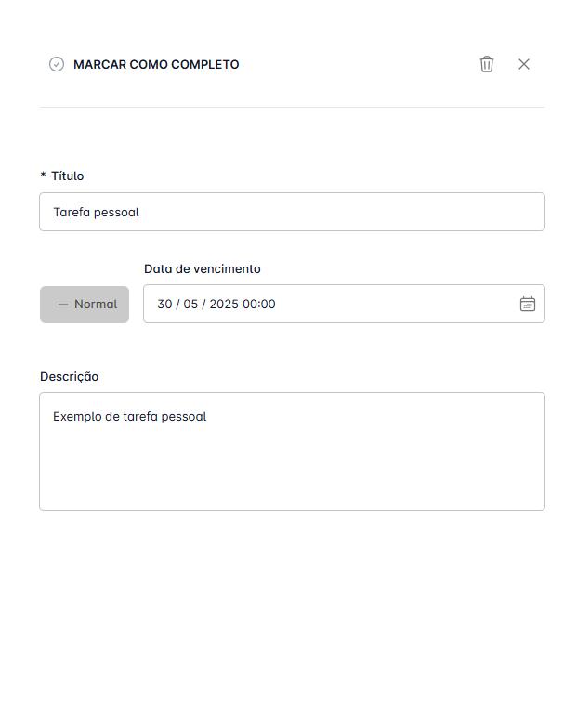
Task: Click the Descrição label
Action: pyautogui.click(x=69, y=377)
